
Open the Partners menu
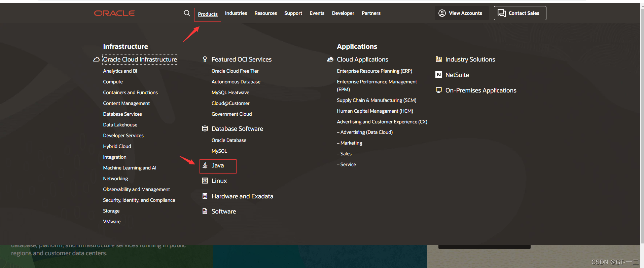coord(371,13)
